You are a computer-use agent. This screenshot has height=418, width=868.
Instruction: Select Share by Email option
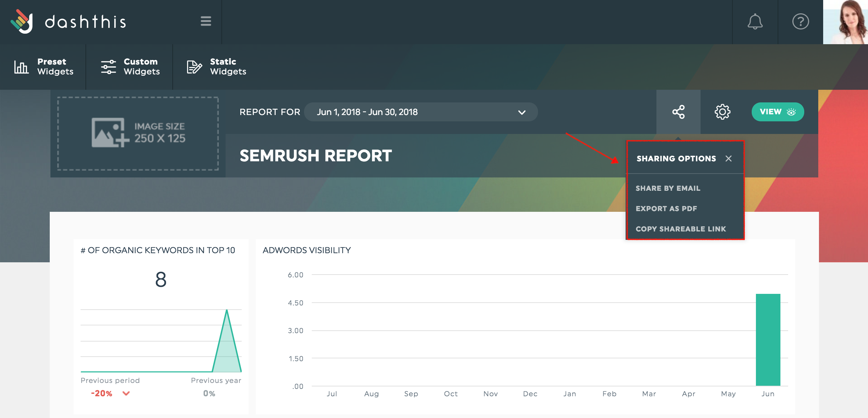click(x=668, y=188)
